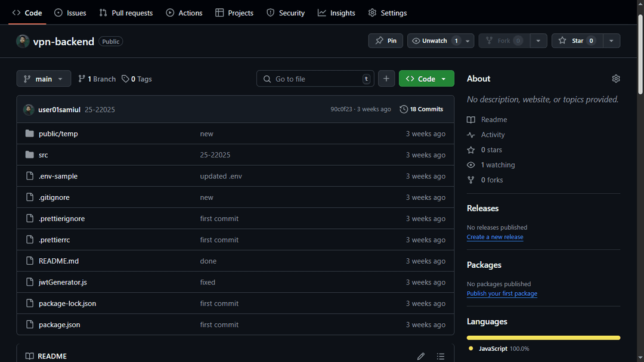Open the .prettierignore file
The image size is (644, 362).
tap(61, 219)
